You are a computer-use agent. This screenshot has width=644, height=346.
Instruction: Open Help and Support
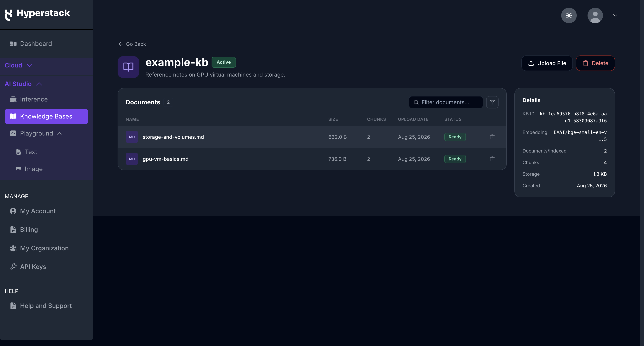coord(46,306)
